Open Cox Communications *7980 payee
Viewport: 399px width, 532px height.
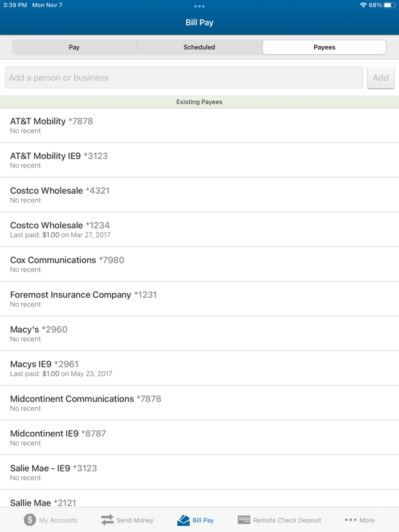pos(199,264)
